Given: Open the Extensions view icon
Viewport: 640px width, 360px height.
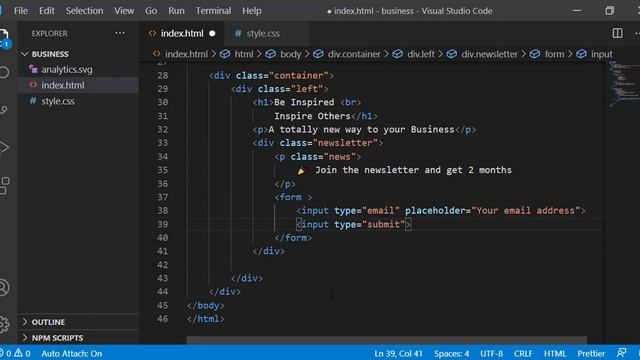Looking at the screenshot, I should [x=4, y=186].
